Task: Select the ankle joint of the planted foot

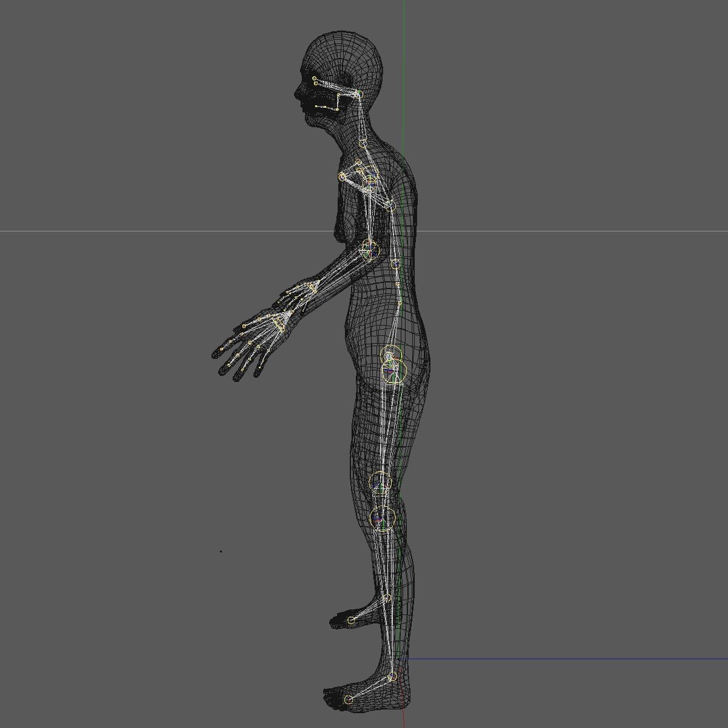Action: (392, 677)
